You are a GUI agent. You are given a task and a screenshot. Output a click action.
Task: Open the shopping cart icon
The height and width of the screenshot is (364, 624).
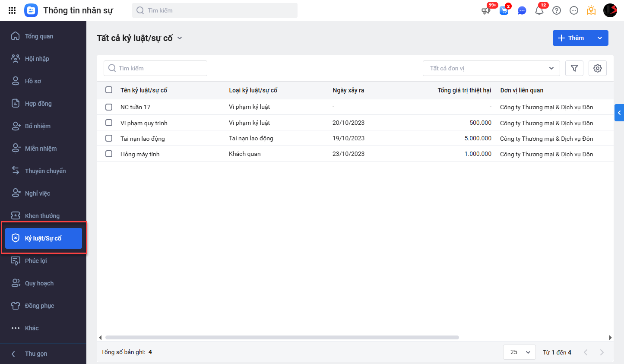coord(504,10)
